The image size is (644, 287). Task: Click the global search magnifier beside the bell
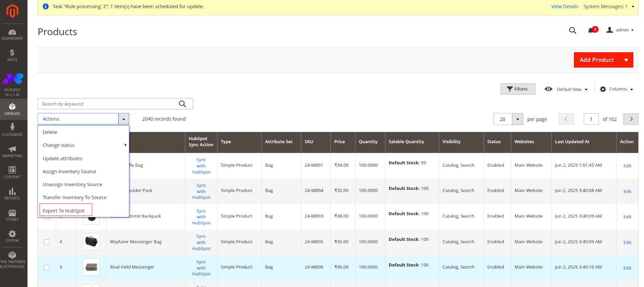pos(572,30)
